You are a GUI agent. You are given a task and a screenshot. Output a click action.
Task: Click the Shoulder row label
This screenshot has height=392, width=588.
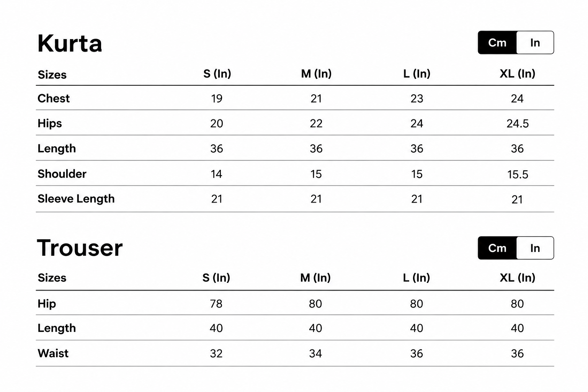62,174
